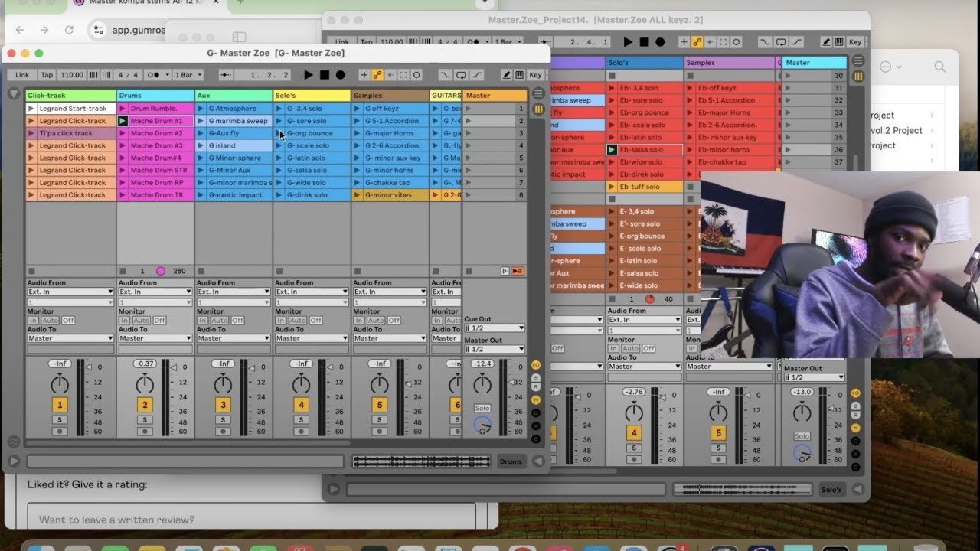The image size is (980, 551).
Task: Toggle Computer MIDI Keyboard in G- Master Zoe
Action: point(519,75)
